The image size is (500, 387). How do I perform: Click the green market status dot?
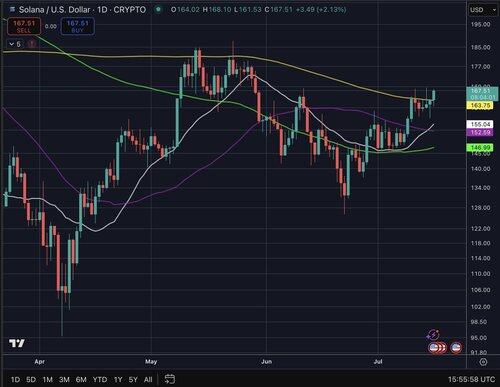(x=158, y=9)
